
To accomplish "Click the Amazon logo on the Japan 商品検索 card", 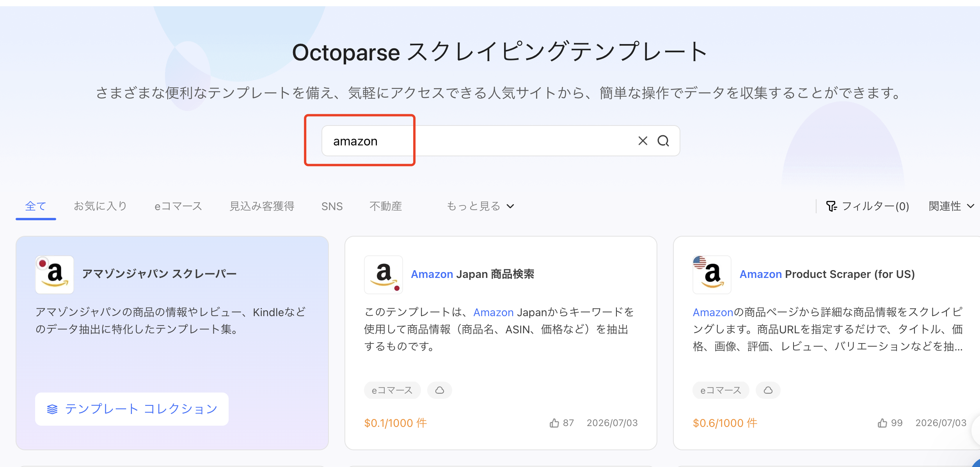I will (x=383, y=274).
